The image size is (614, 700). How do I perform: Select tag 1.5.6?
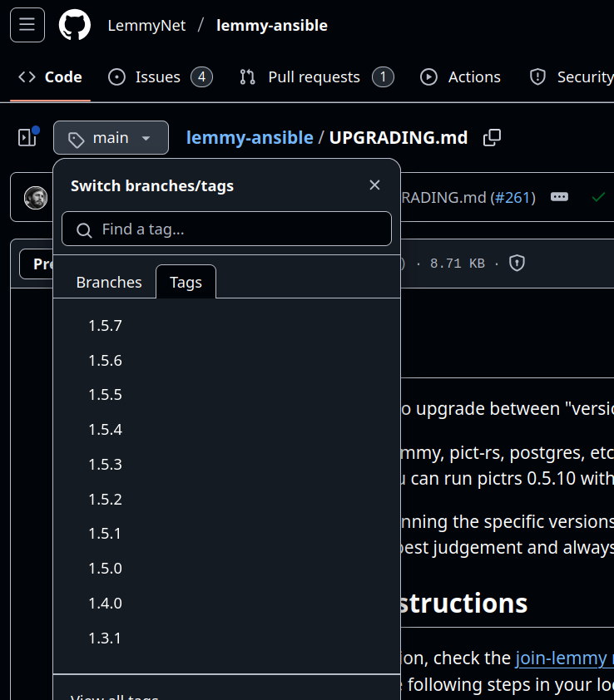pos(226,360)
